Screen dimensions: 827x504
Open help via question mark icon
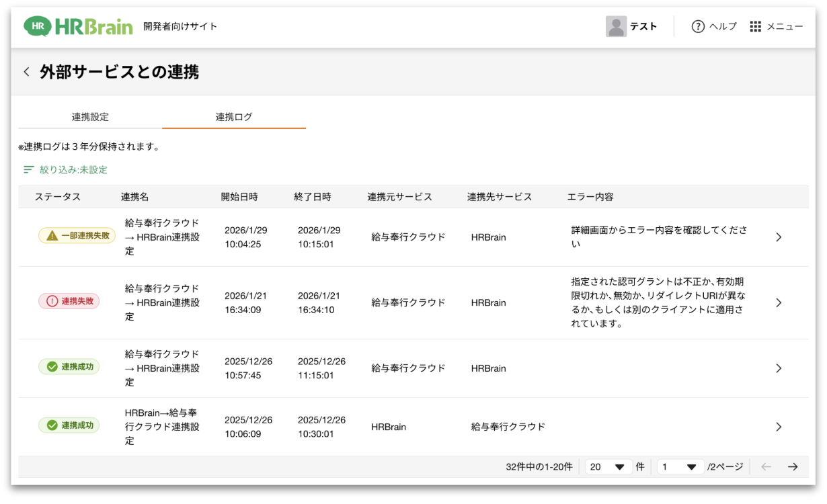point(698,26)
